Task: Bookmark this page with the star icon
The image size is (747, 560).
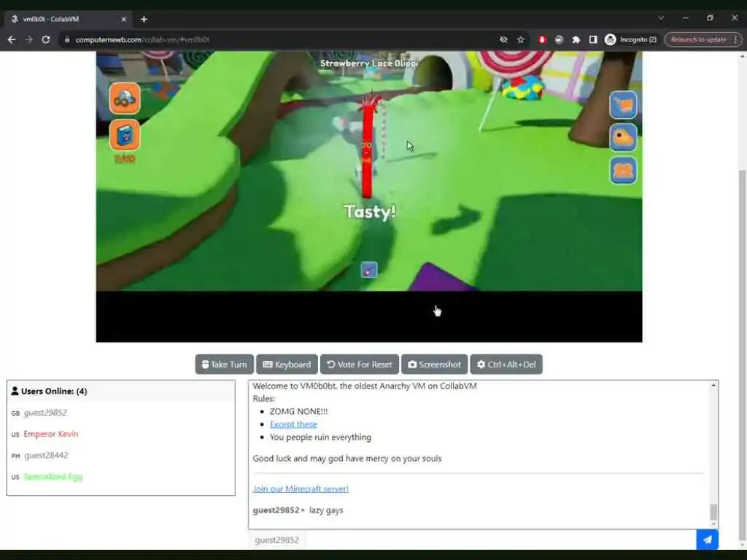Action: (x=521, y=39)
